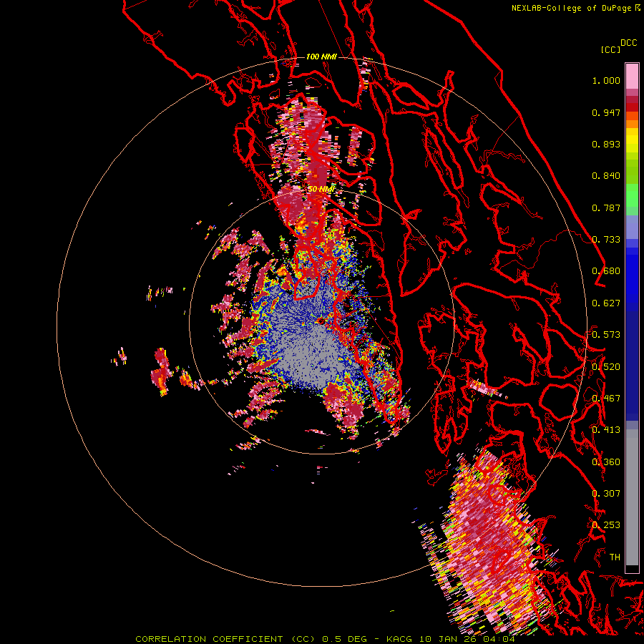Image resolution: width=644 pixels, height=644 pixels.
Task: Select the 0.787 scale value
Action: tap(606, 208)
